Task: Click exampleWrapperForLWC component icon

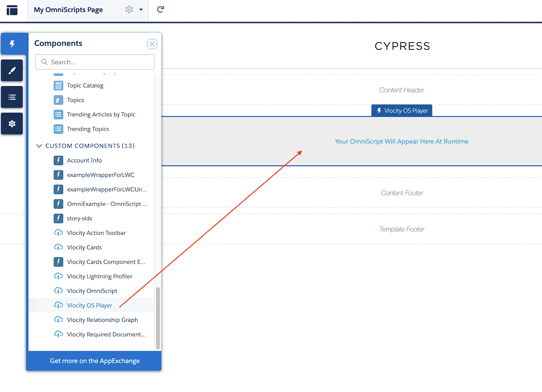Action: pos(58,175)
